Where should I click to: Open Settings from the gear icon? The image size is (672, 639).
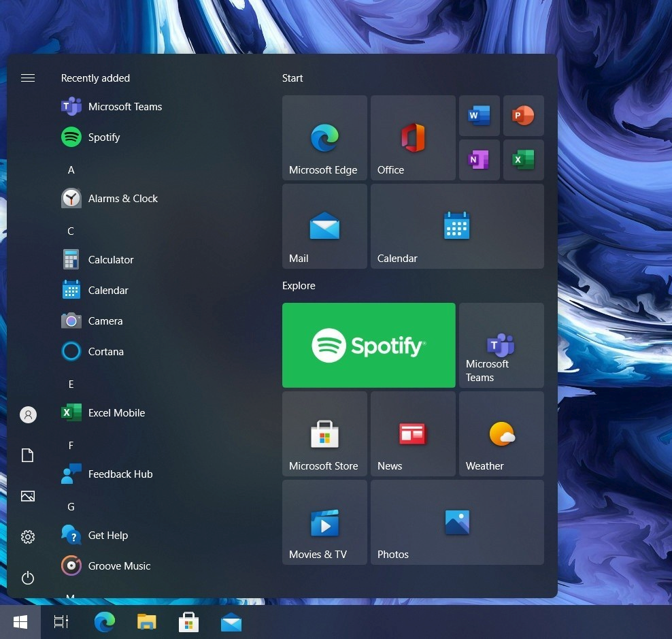tap(28, 537)
